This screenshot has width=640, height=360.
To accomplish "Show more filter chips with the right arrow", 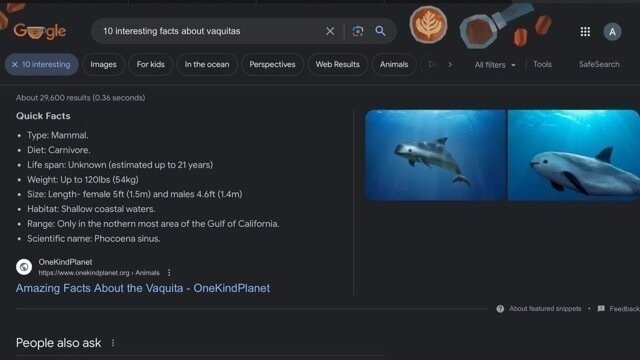I will click(x=450, y=64).
